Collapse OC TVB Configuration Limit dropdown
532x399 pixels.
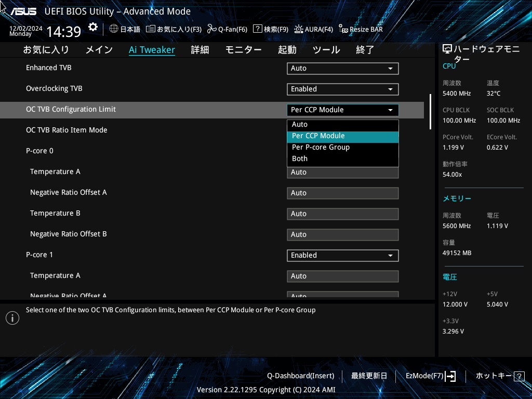(343, 110)
